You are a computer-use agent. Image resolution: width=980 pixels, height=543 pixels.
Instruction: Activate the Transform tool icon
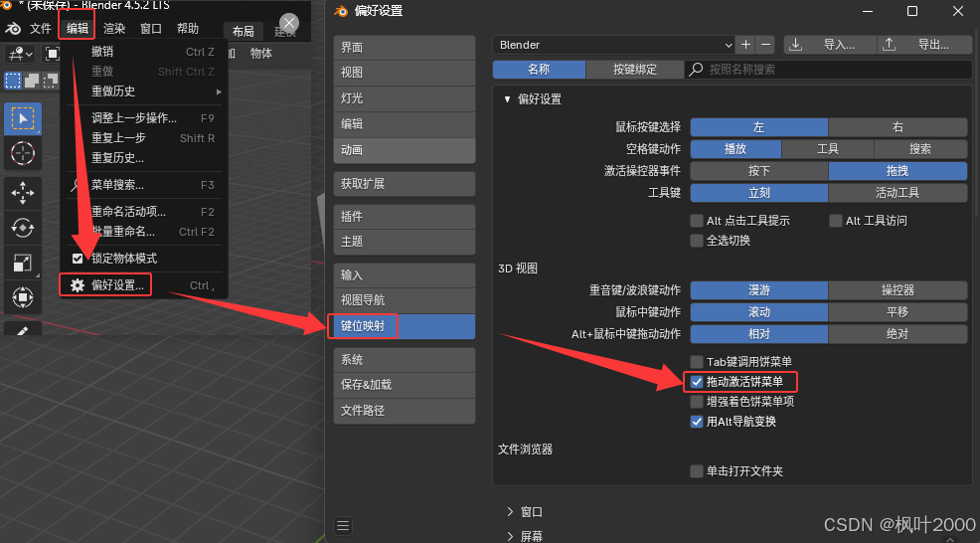[23, 297]
